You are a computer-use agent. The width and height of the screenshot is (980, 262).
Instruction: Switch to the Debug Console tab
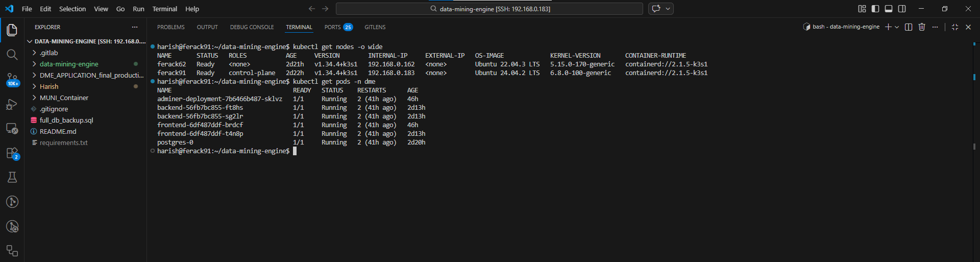[252, 27]
